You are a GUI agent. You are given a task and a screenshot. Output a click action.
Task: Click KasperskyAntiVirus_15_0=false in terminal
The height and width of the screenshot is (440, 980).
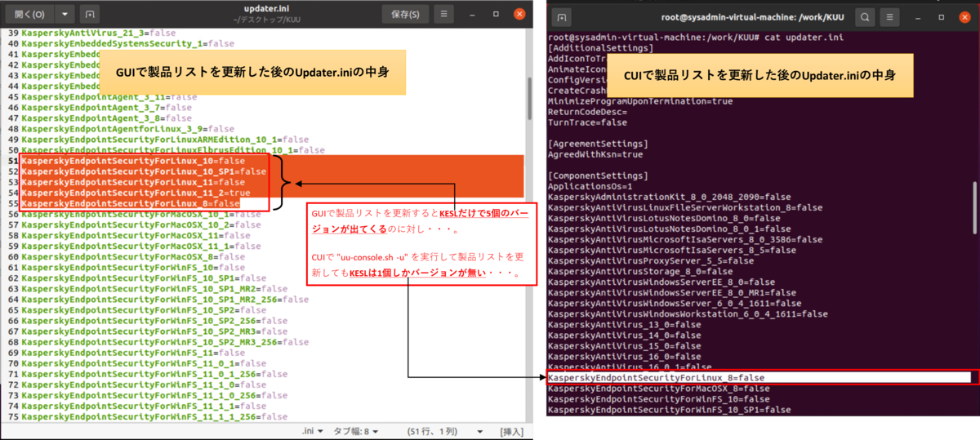(x=626, y=345)
